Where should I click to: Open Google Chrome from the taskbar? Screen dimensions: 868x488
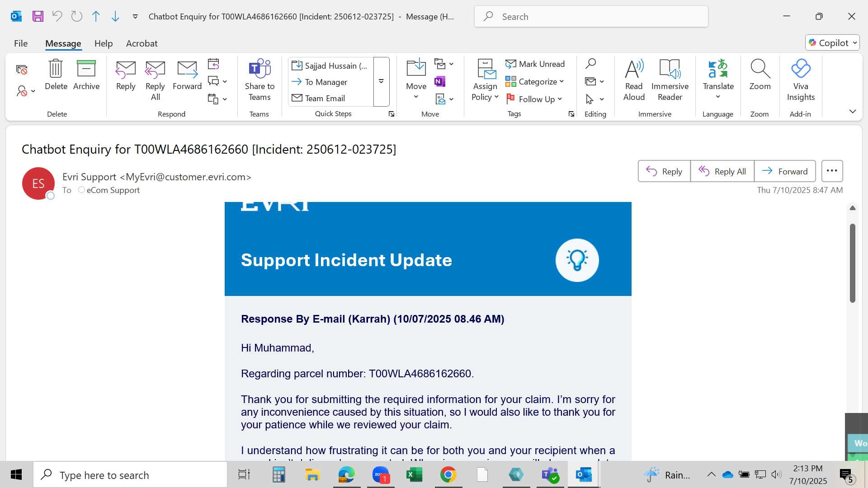tap(448, 475)
